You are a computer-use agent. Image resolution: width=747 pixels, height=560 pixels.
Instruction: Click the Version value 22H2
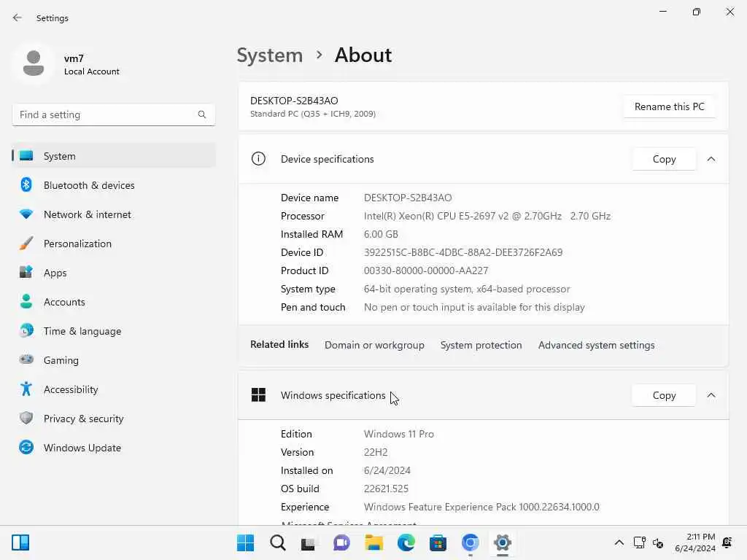pos(376,452)
